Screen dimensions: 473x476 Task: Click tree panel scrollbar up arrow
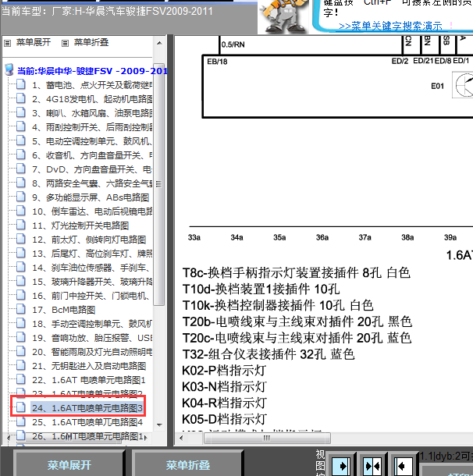pyautogui.click(x=159, y=43)
